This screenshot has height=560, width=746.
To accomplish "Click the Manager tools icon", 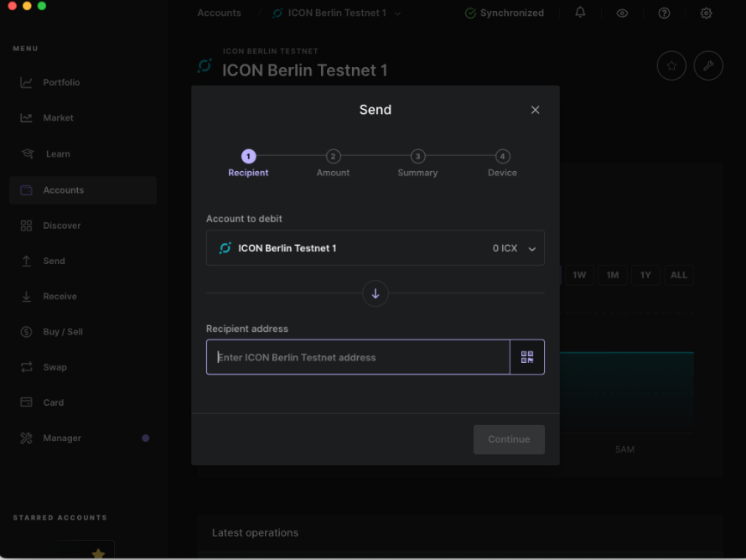I will point(27,438).
